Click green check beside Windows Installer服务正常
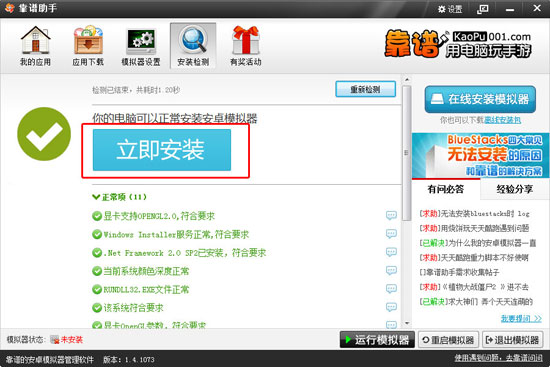The width and height of the screenshot is (550, 367). 97,234
